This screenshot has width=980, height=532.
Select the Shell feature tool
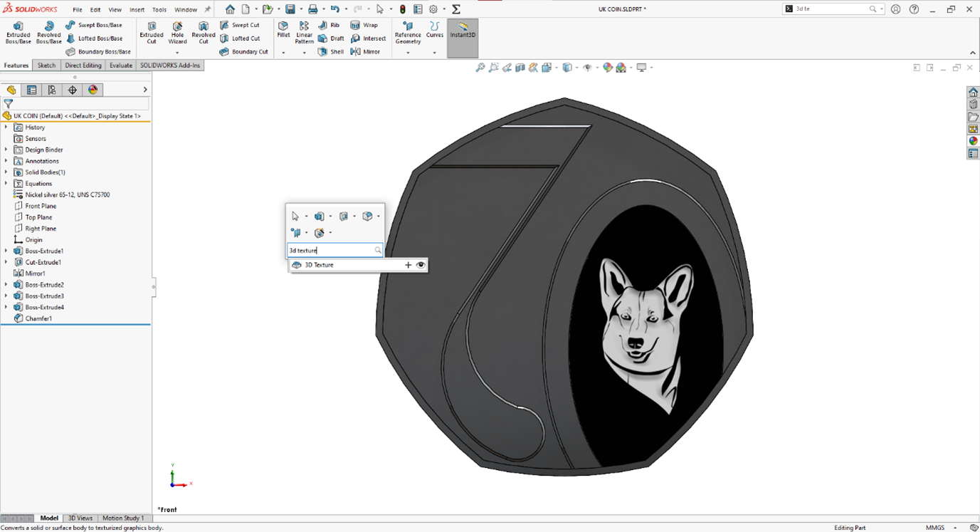[x=331, y=52]
